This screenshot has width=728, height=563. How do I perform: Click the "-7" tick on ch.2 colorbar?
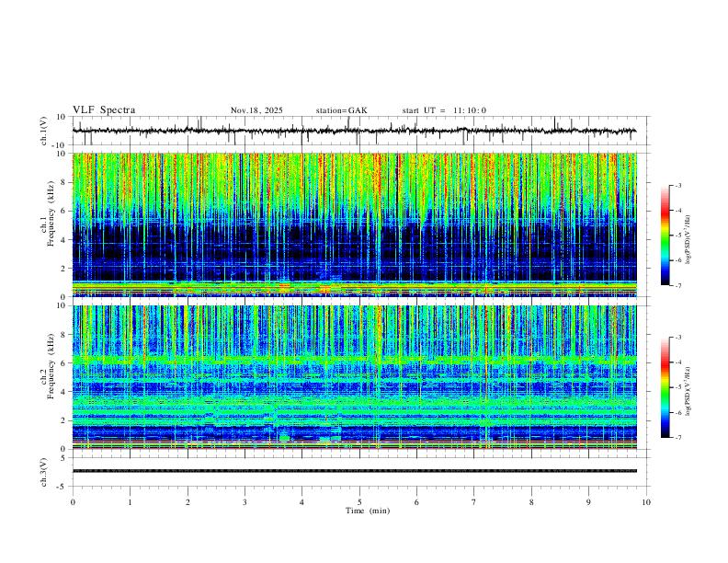coord(678,438)
